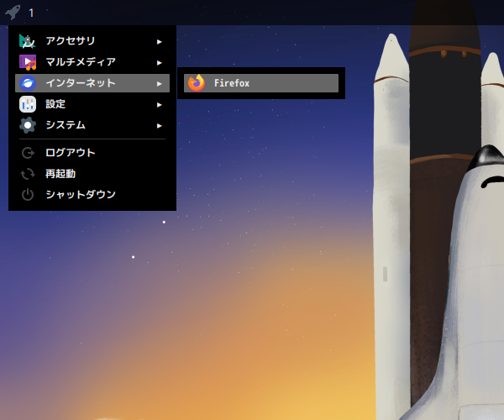Expand the インターネット submenu arrow
This screenshot has height=420, width=504.
point(159,84)
